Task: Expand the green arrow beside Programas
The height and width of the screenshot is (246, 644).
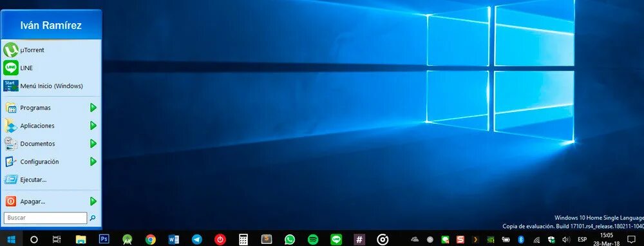Action: (93, 108)
